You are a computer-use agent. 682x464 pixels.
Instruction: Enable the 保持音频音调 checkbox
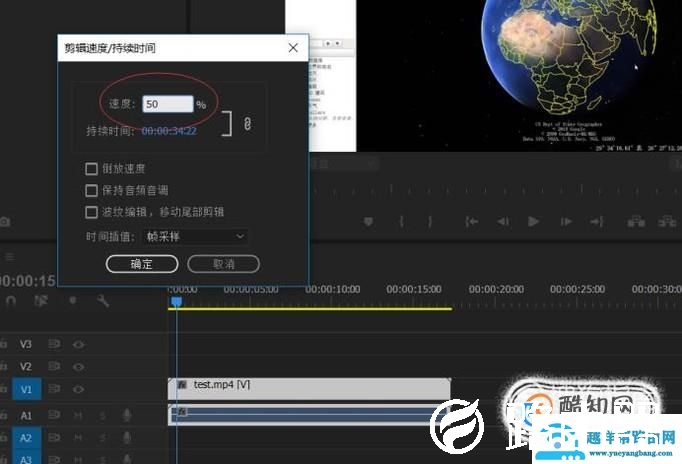[91, 190]
